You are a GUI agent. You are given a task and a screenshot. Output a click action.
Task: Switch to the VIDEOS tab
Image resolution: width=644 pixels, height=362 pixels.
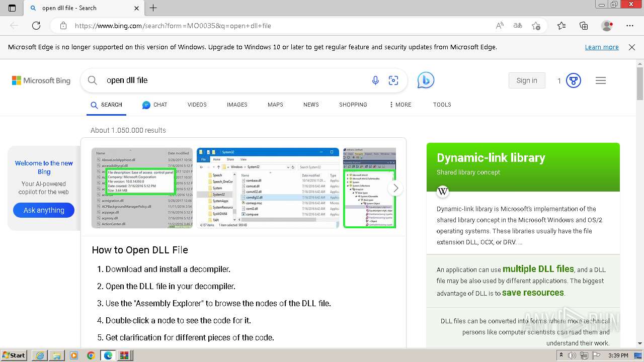pyautogui.click(x=197, y=105)
